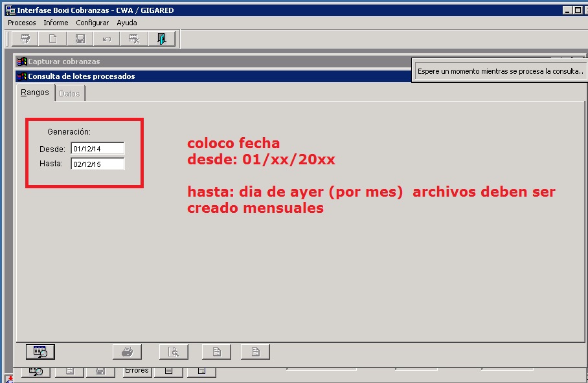The height and width of the screenshot is (383, 588).
Task: Open the Configurar menu
Action: click(x=91, y=23)
